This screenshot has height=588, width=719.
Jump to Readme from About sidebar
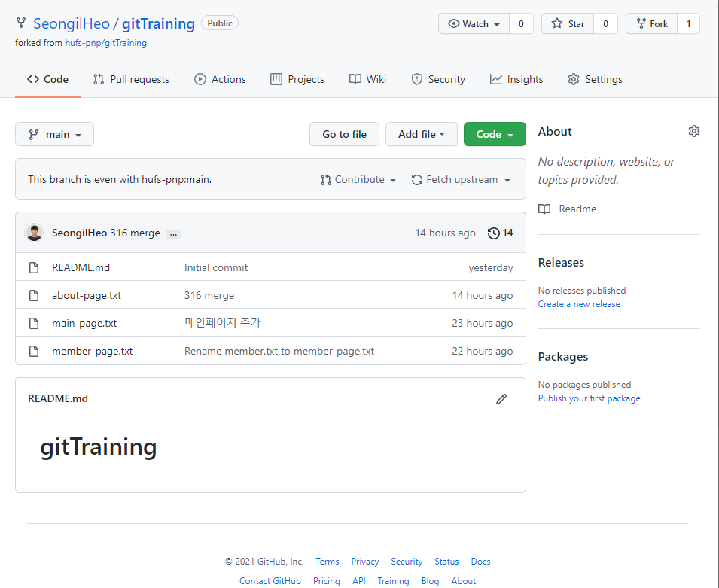pyautogui.click(x=568, y=209)
